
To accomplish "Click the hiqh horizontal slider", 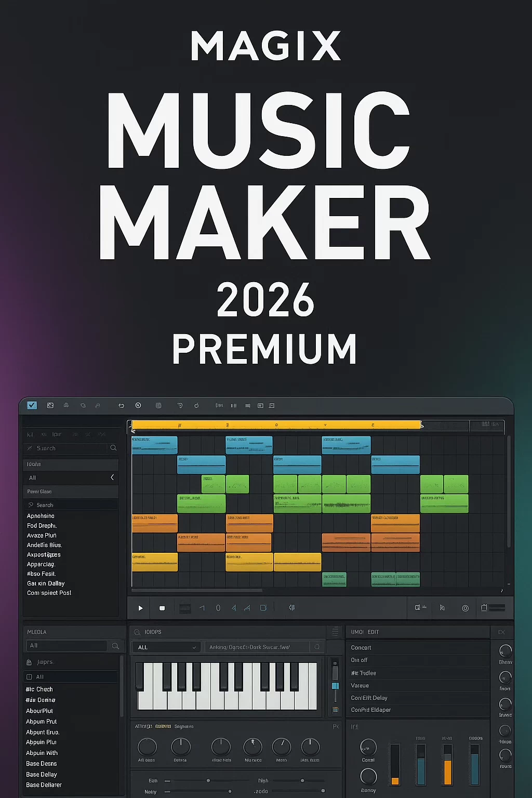I will point(300,780).
